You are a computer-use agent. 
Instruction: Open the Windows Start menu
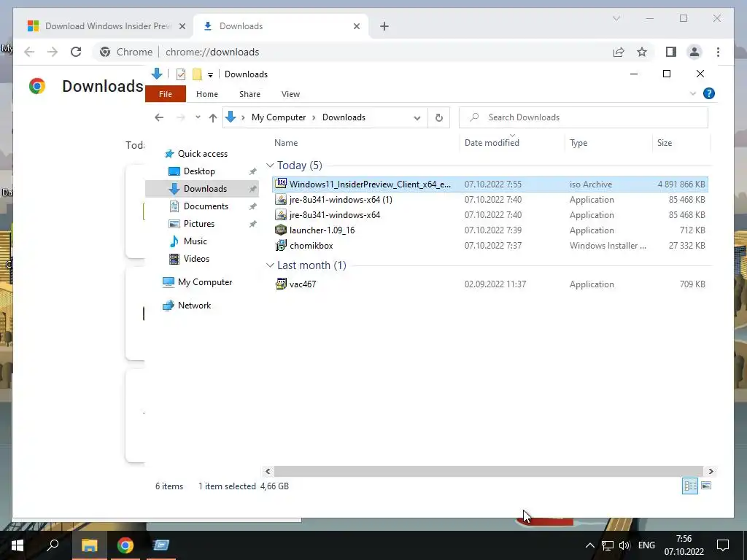pyautogui.click(x=18, y=545)
